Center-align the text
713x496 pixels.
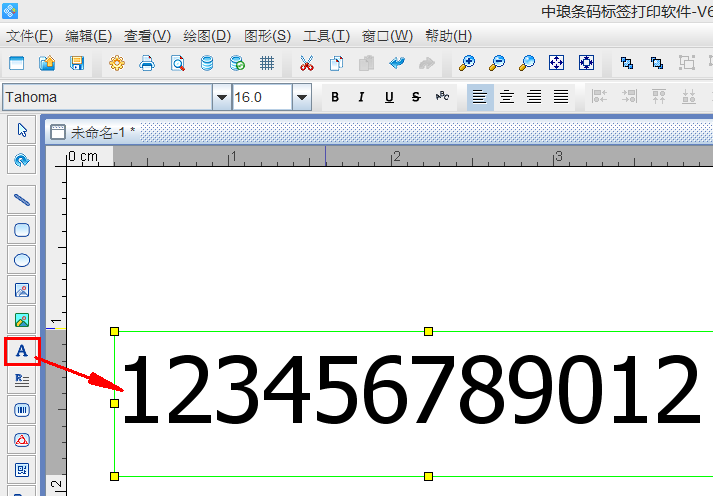pos(508,97)
